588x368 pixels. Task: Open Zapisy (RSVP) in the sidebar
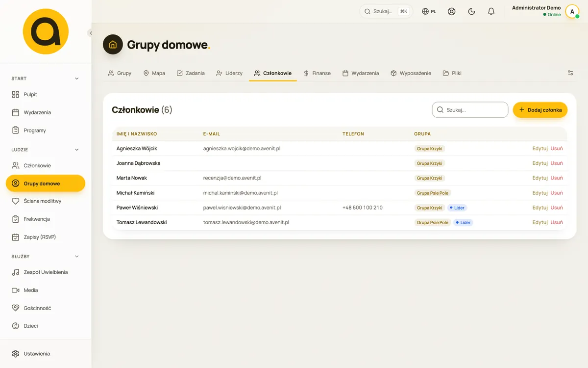click(x=46, y=237)
